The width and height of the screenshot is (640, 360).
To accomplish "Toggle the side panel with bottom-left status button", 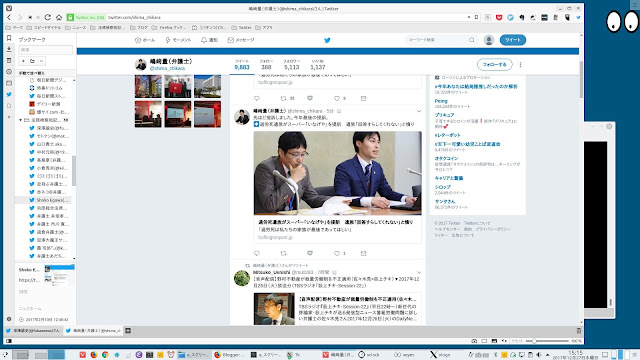I will [x=9, y=341].
